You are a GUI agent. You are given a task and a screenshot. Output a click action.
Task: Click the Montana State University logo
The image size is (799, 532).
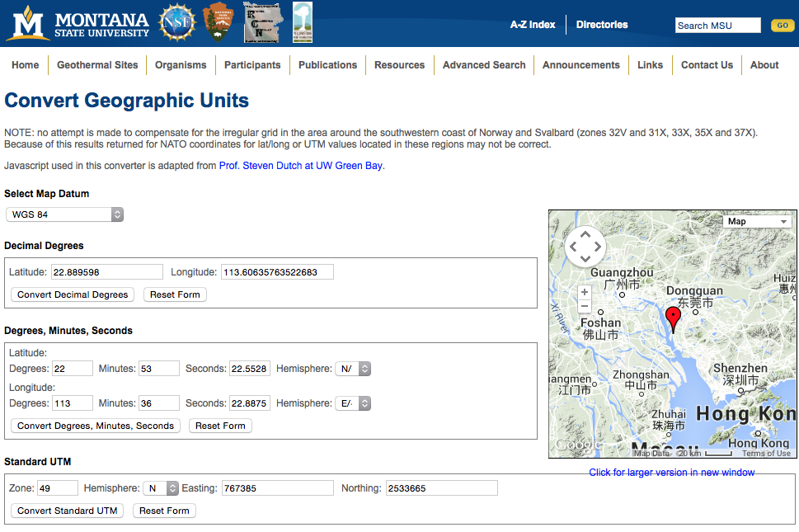click(x=78, y=23)
